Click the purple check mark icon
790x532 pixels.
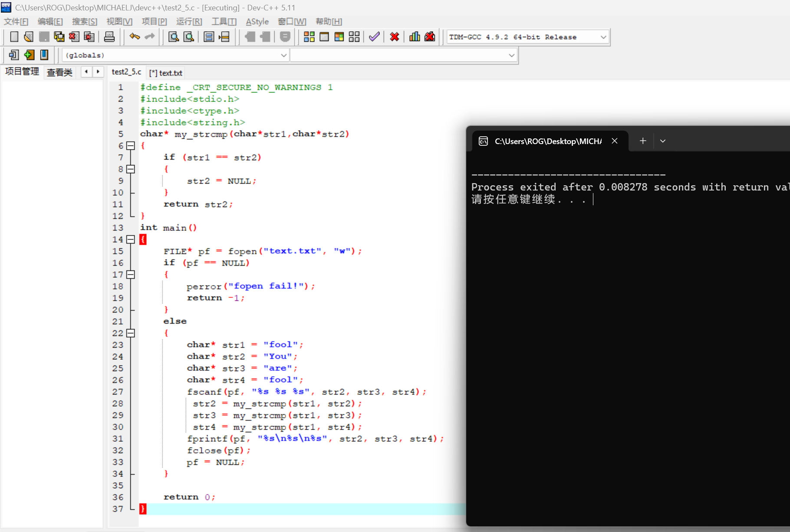pyautogui.click(x=374, y=37)
